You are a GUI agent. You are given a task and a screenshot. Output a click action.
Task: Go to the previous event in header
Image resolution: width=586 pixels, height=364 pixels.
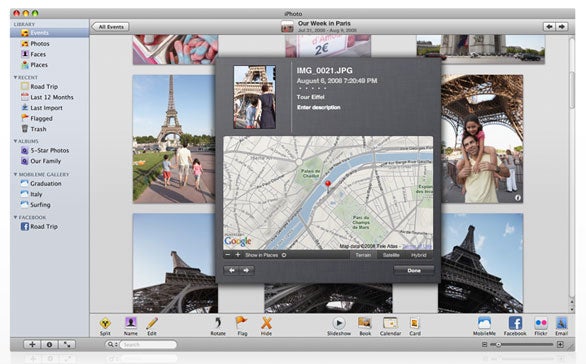pos(549,27)
